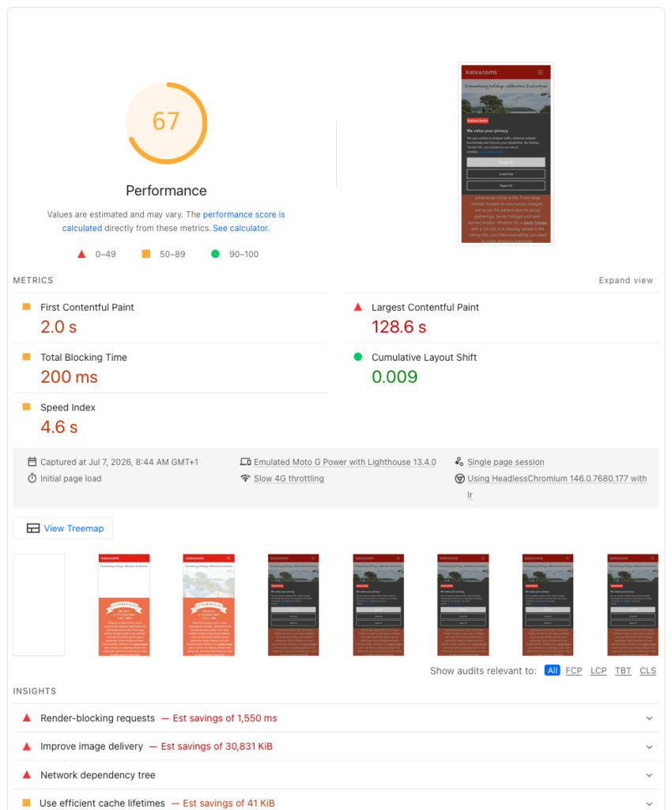Image resolution: width=672 pixels, height=810 pixels.
Task: Expand Network dependency tree chevron
Action: [649, 775]
